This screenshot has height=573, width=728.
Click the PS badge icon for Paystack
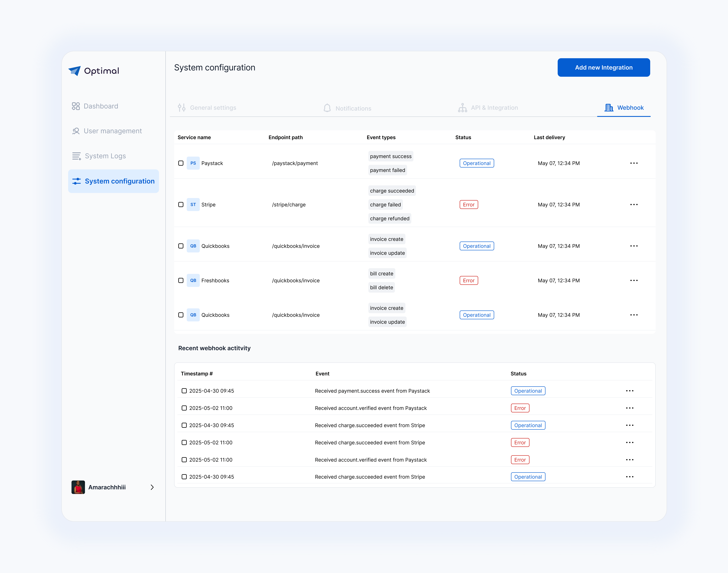193,163
